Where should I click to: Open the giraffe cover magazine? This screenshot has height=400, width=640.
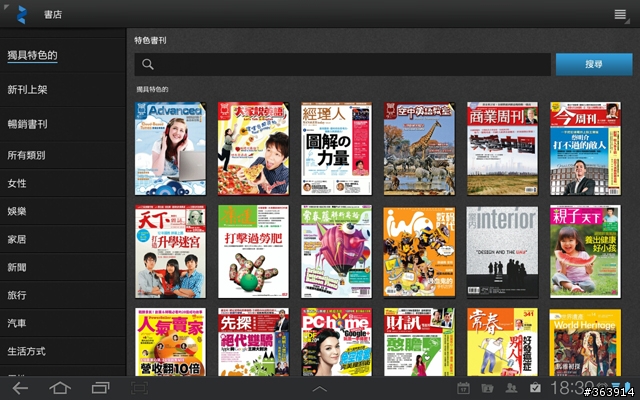pyautogui.click(x=419, y=149)
